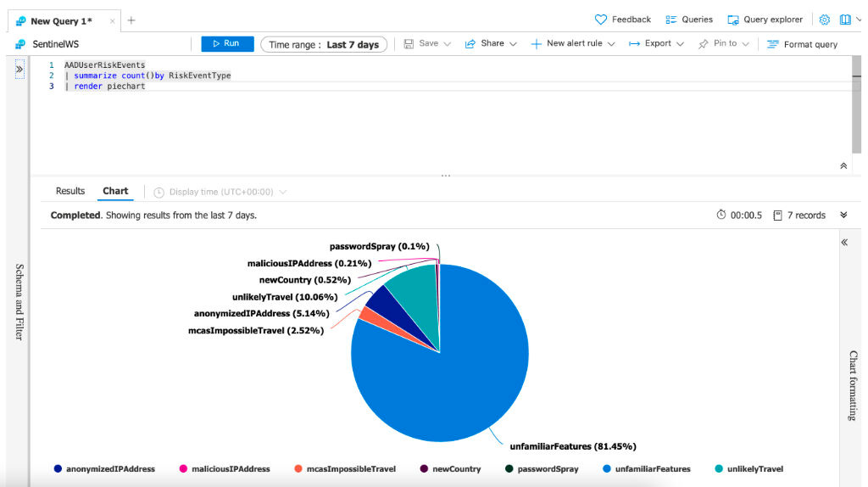This screenshot has height=487, width=868.
Task: Expand the query details double chevron
Action: [843, 215]
